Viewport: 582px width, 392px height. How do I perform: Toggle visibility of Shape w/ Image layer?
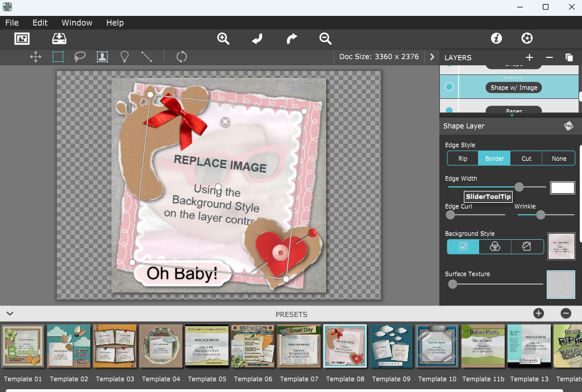click(x=449, y=87)
